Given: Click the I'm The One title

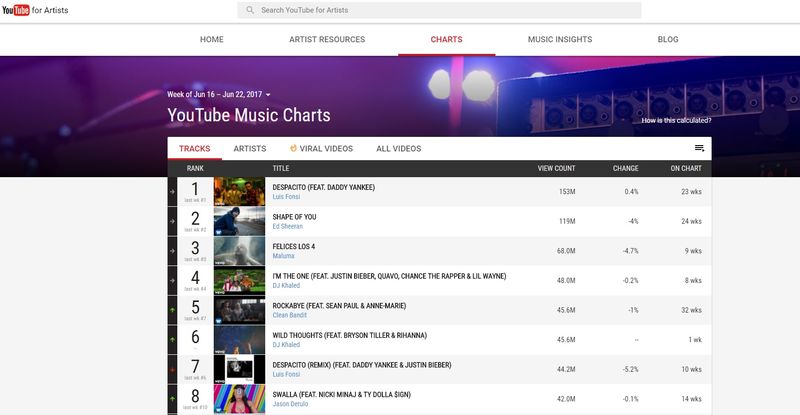Looking at the screenshot, I should pyautogui.click(x=389, y=276).
